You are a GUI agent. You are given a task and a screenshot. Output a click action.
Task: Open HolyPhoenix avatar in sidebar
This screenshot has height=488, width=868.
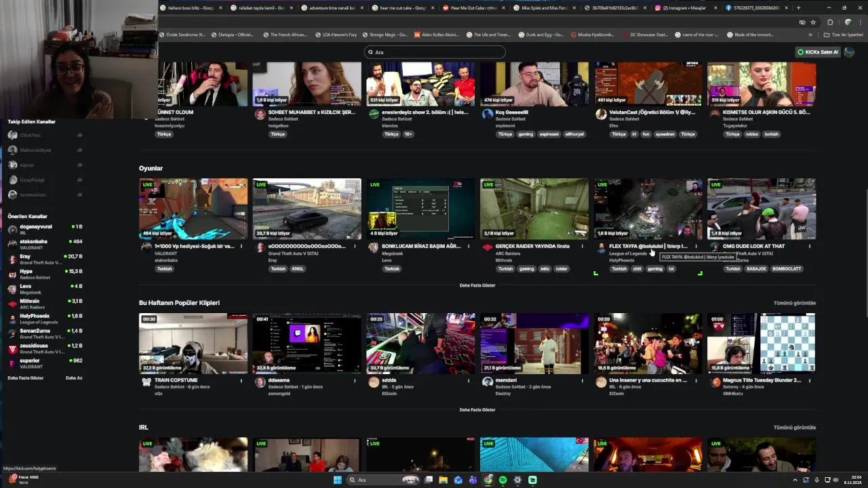(x=12, y=319)
